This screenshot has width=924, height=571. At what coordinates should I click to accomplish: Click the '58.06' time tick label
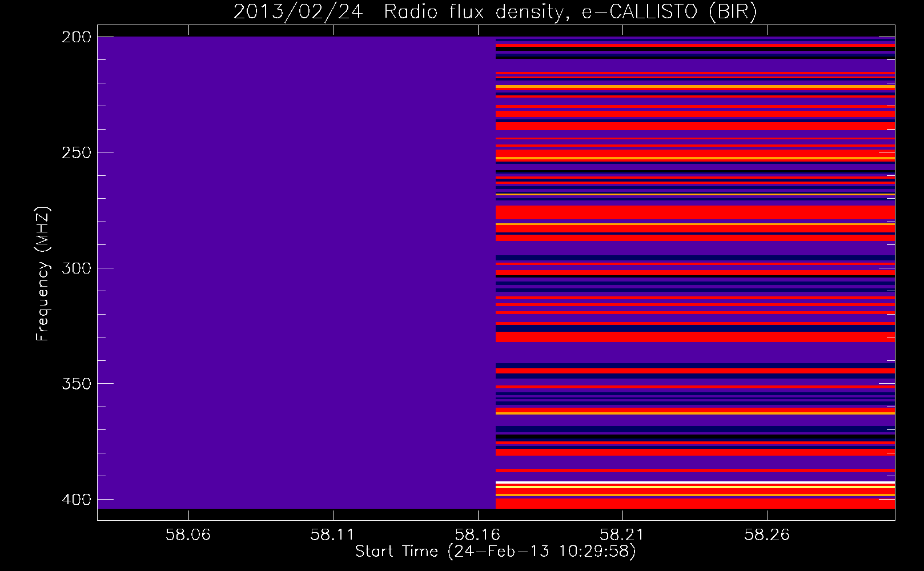coord(188,534)
